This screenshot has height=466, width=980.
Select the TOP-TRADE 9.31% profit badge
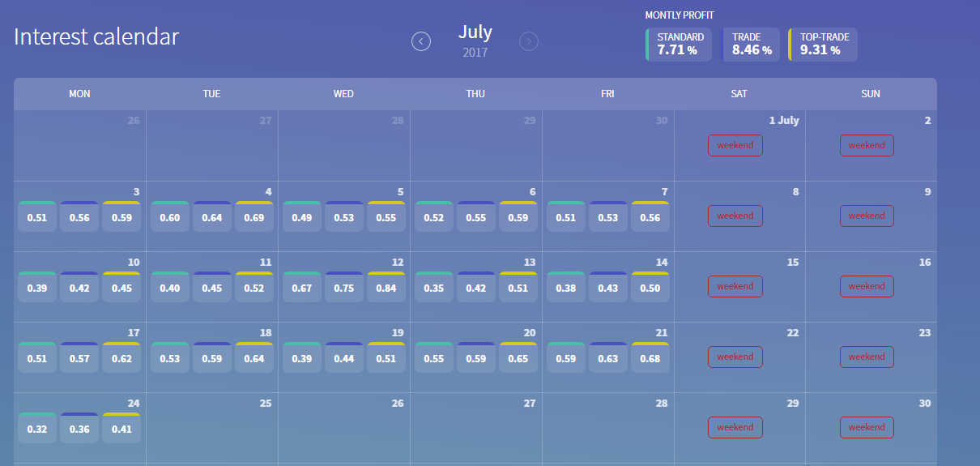coord(823,45)
